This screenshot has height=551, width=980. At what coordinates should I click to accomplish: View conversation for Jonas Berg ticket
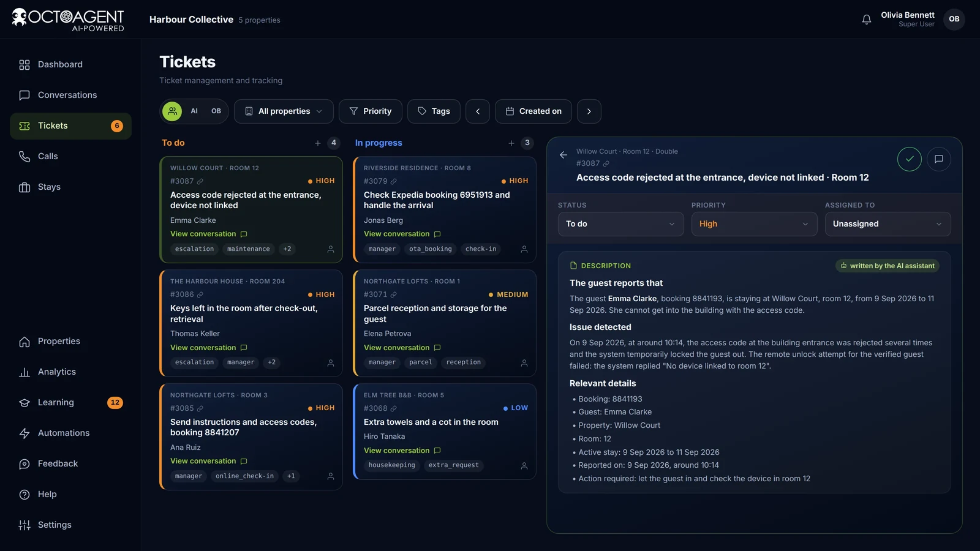(402, 234)
